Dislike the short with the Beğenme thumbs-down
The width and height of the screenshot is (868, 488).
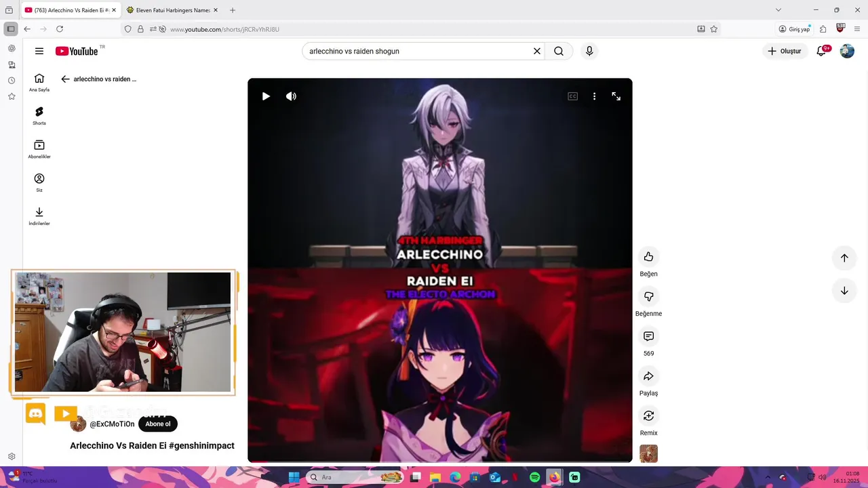click(648, 296)
